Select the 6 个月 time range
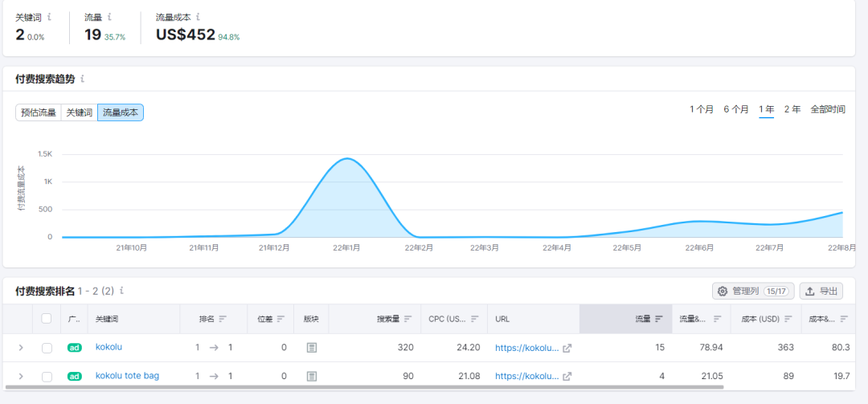 tap(735, 109)
